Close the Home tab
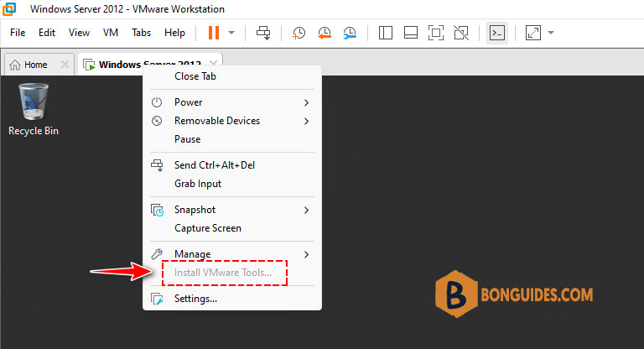Viewport: 644px width, 349px height. pos(65,64)
